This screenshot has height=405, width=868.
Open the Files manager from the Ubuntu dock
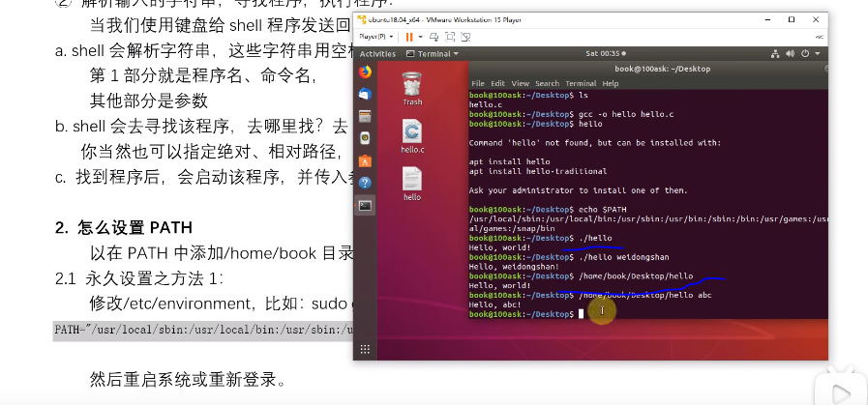[x=365, y=116]
